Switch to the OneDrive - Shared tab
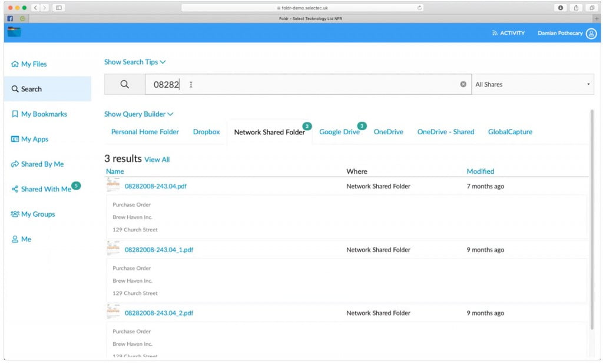This screenshot has height=364, width=603. click(446, 131)
